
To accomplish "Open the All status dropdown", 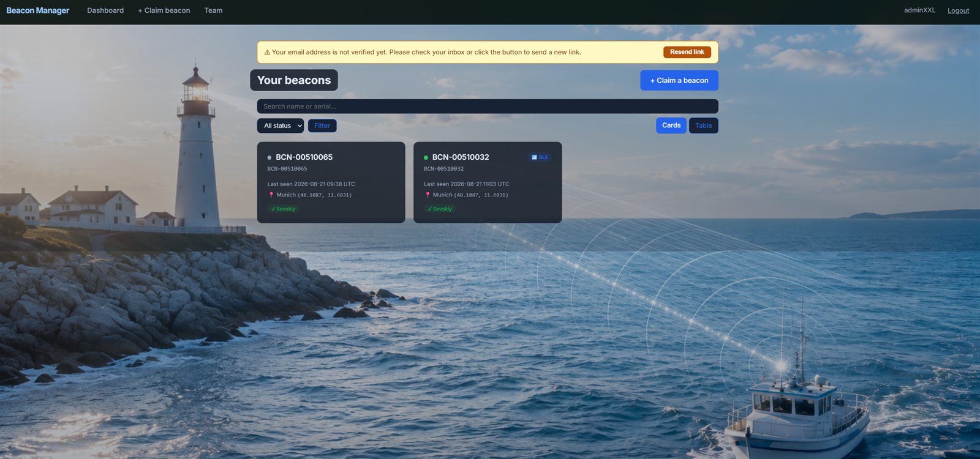I will [x=281, y=125].
